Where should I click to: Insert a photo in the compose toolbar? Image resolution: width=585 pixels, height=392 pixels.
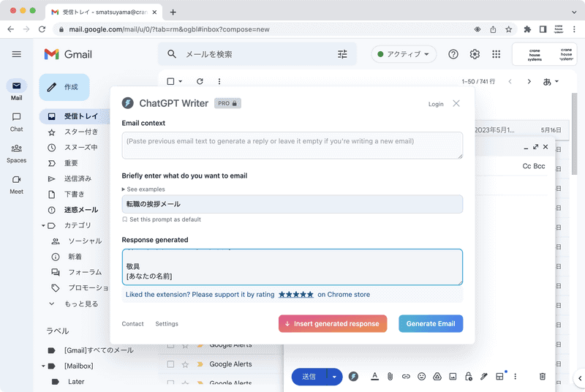click(x=453, y=377)
